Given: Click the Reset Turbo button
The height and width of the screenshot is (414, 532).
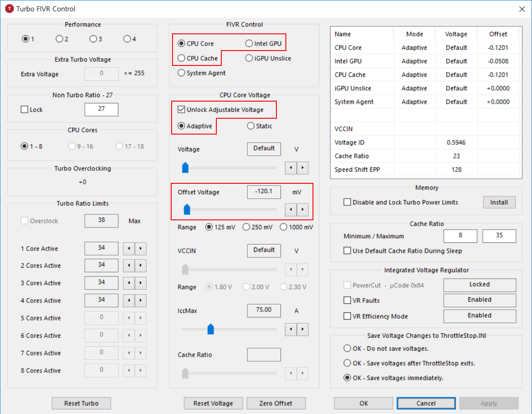Looking at the screenshot, I should [x=81, y=403].
